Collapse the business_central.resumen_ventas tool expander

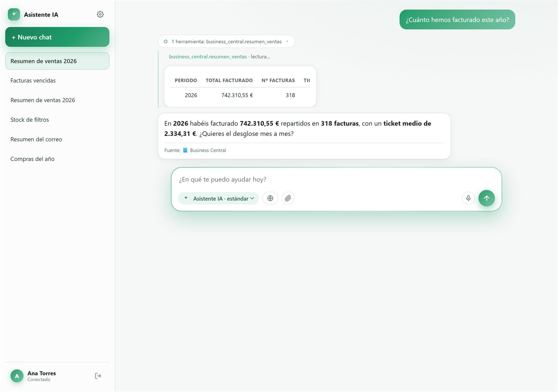(226, 41)
